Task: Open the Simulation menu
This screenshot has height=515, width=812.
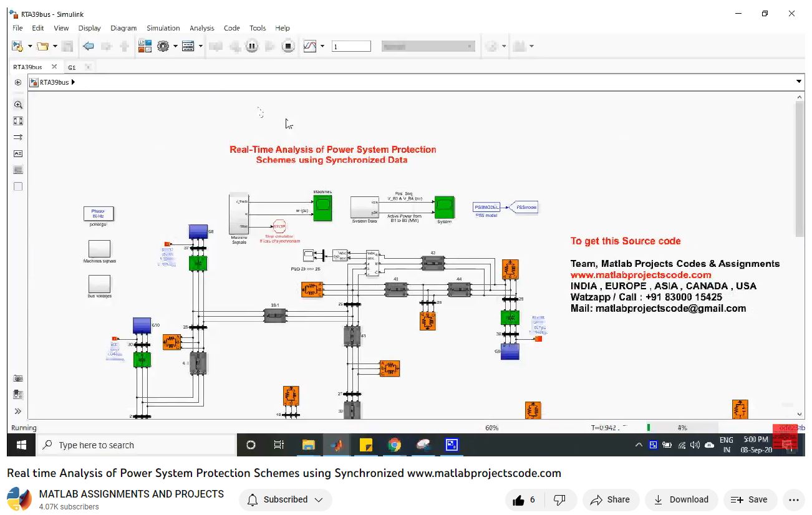Action: click(x=163, y=28)
